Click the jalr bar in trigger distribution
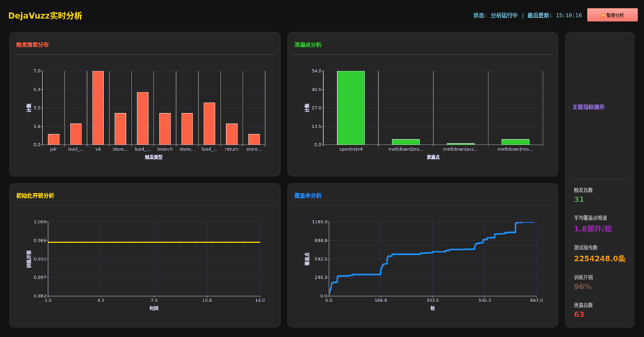 coord(53,140)
